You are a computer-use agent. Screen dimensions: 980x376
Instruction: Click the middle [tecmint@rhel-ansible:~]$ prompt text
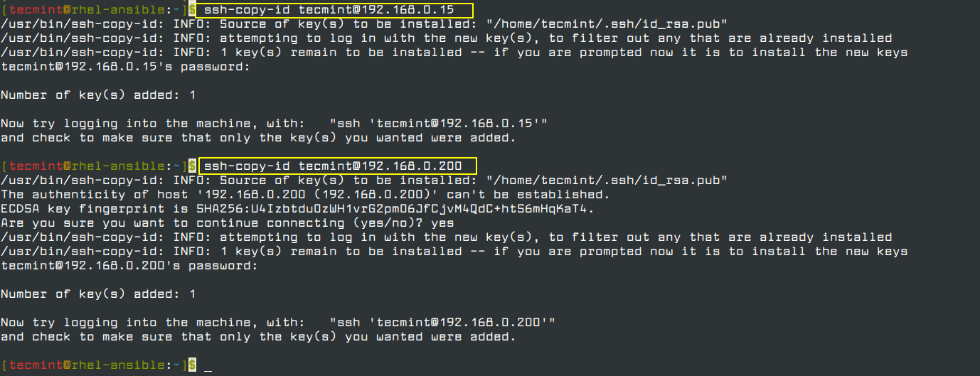coord(98,166)
